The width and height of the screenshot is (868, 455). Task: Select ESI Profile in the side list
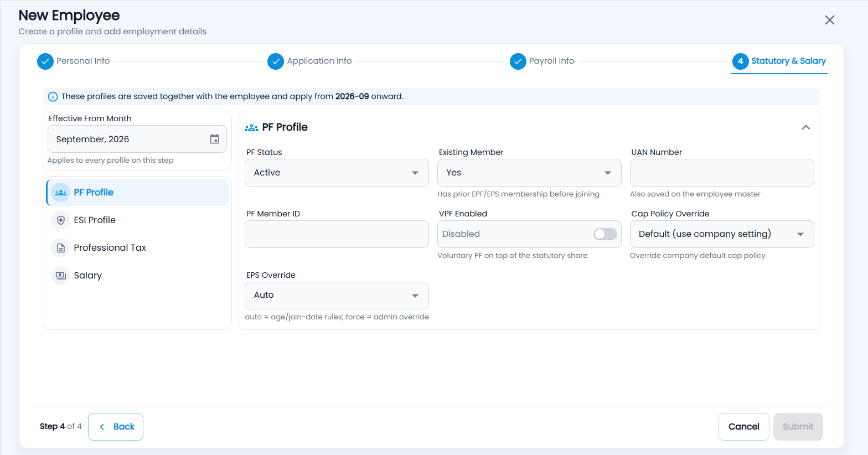(137, 220)
